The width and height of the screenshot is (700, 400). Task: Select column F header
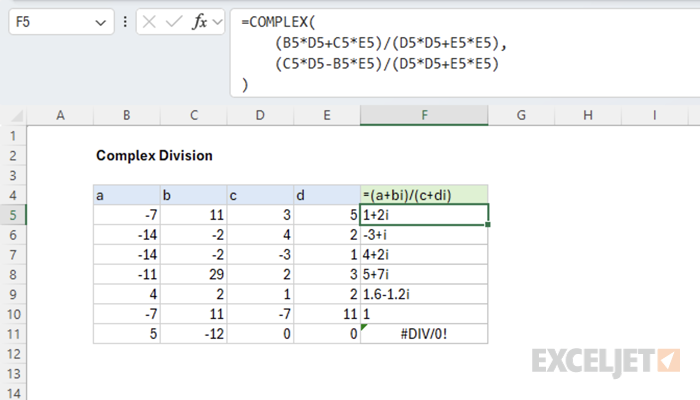pos(424,115)
